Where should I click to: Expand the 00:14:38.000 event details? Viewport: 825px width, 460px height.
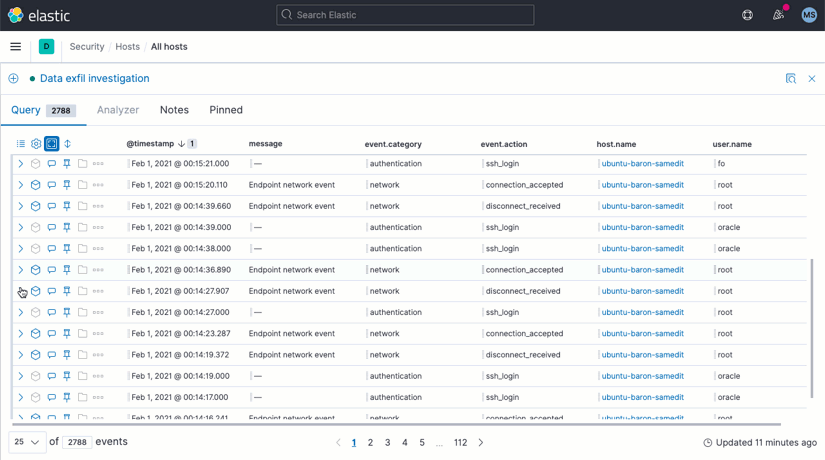pos(21,248)
